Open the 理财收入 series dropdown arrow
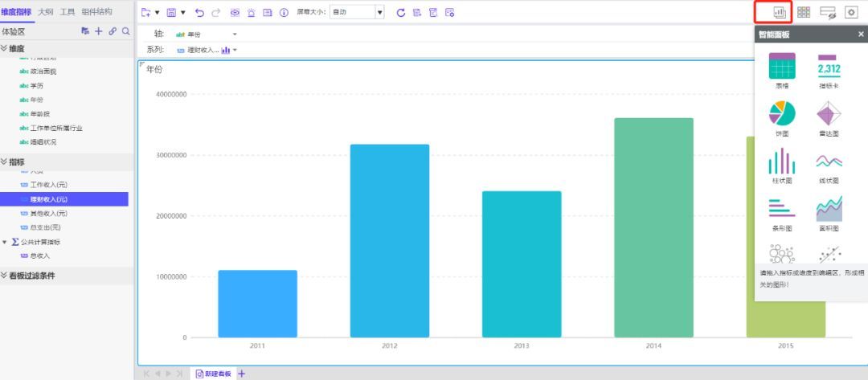Screen dimensions: 868x380 235,51
